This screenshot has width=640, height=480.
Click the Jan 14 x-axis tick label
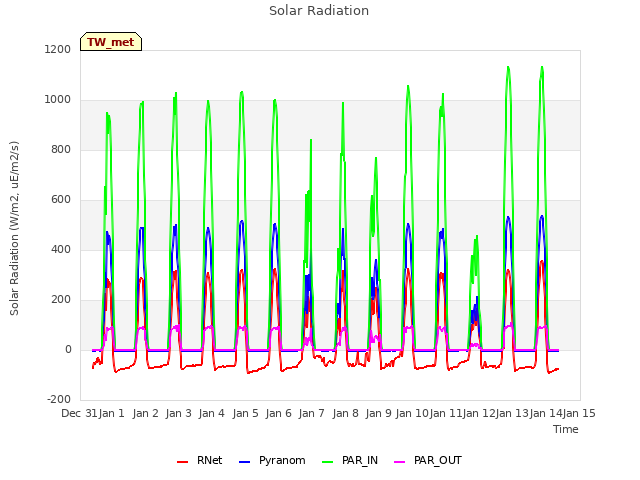click(546, 413)
